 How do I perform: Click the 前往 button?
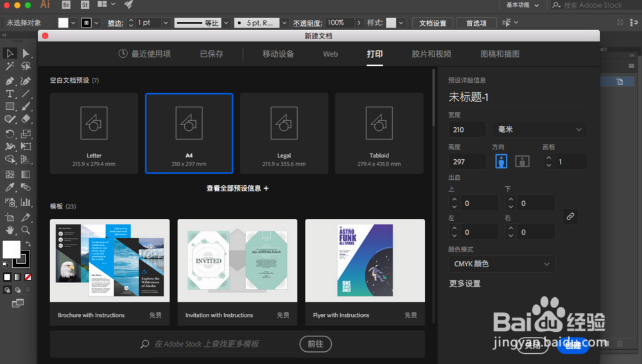point(315,344)
